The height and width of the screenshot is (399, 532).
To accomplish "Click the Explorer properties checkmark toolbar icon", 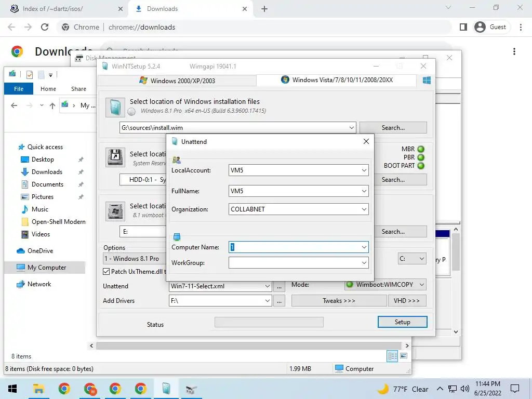I will pos(30,74).
